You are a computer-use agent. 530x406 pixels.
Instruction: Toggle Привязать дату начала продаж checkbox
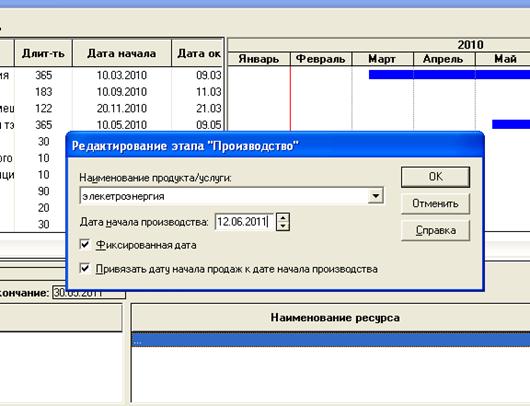tap(85, 268)
